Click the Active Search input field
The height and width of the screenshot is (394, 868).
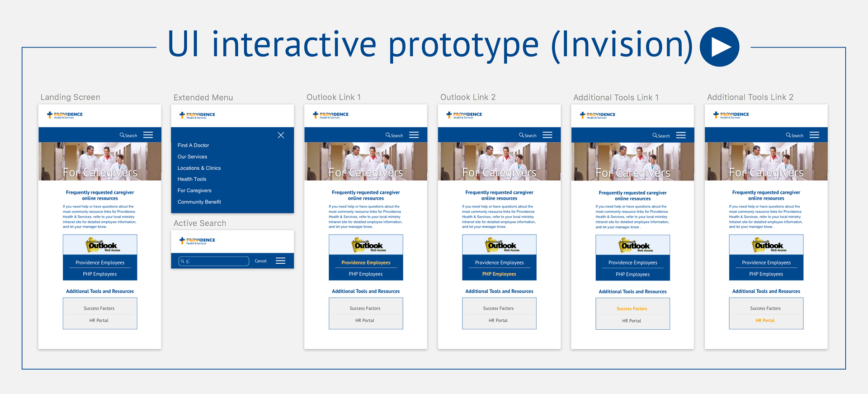[214, 261]
